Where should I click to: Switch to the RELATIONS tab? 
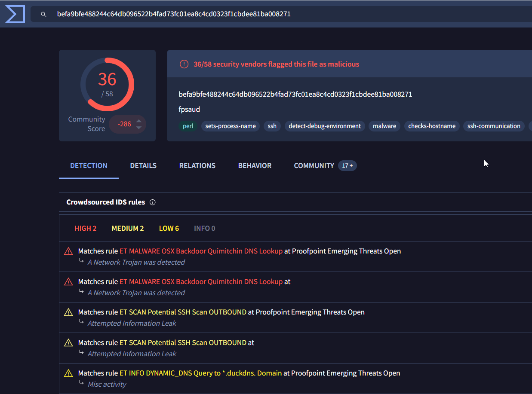tap(197, 165)
